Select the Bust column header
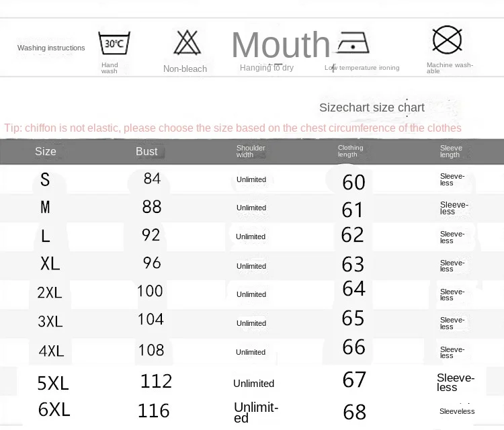Screen dimensions: 504x430 coord(146,151)
